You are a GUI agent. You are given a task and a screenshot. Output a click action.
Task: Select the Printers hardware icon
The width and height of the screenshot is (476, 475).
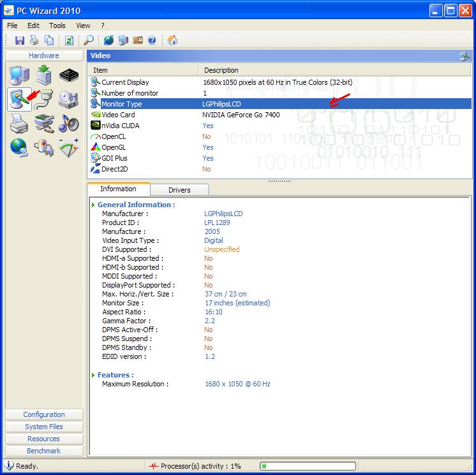click(19, 124)
